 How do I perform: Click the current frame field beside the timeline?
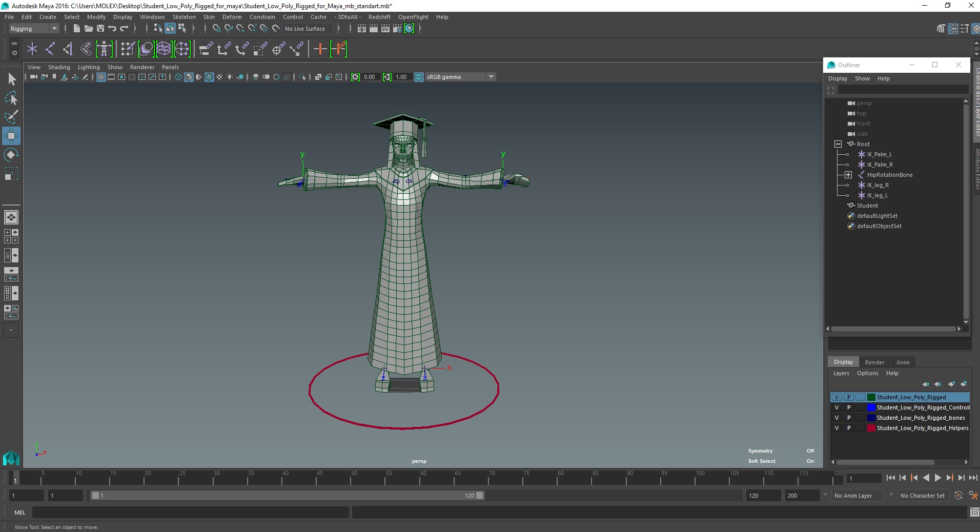coord(864,478)
